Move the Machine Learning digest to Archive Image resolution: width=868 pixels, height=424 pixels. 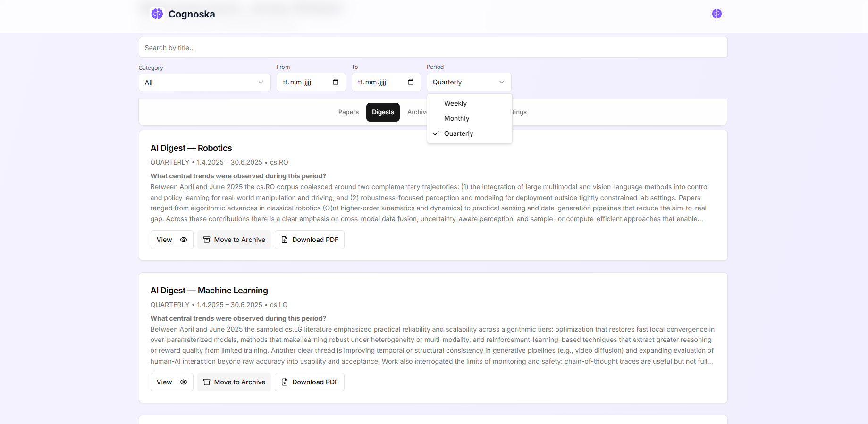coord(234,382)
